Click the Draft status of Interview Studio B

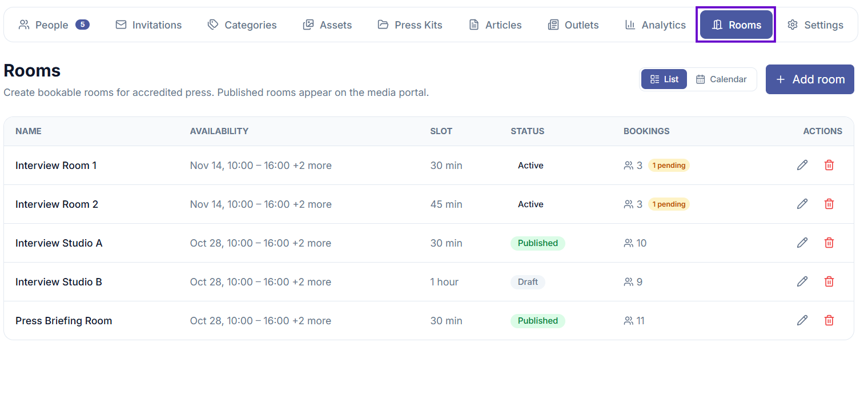[528, 282]
